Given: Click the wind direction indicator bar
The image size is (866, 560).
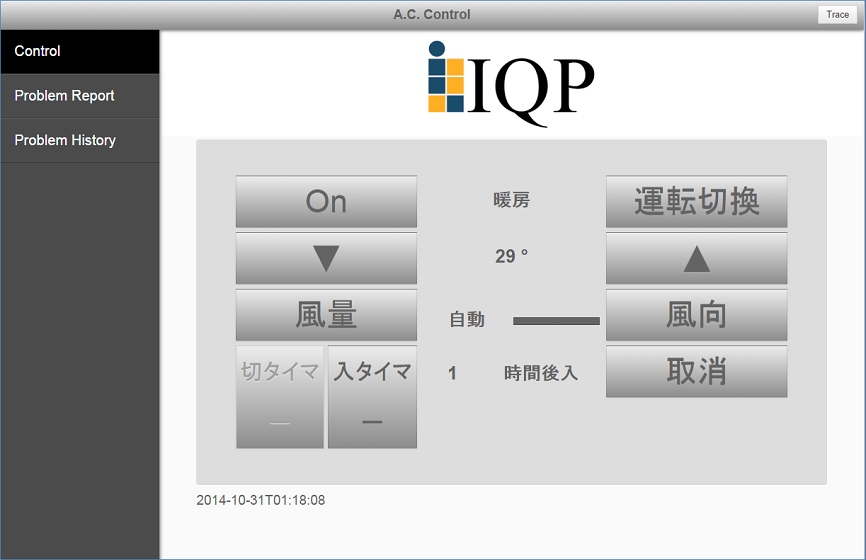Looking at the screenshot, I should [556, 321].
